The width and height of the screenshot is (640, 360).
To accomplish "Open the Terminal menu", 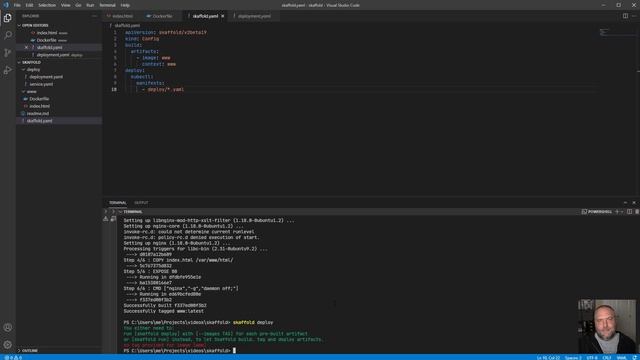I will point(107,5).
